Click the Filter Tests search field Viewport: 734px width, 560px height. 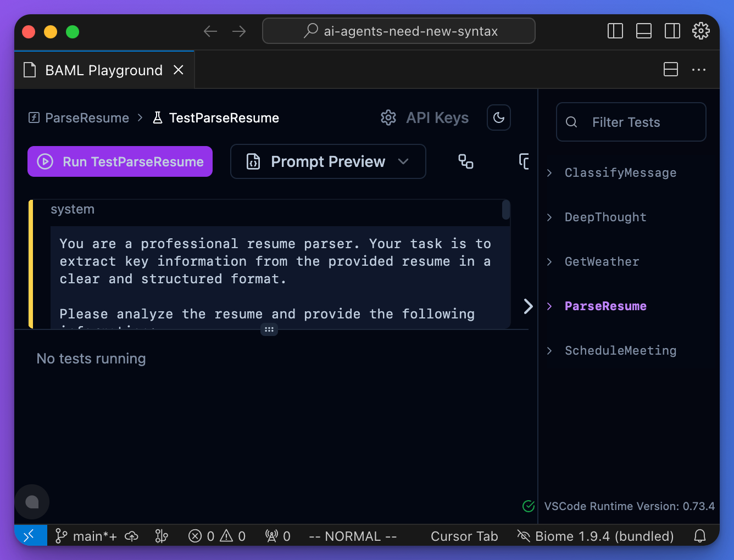[632, 122]
